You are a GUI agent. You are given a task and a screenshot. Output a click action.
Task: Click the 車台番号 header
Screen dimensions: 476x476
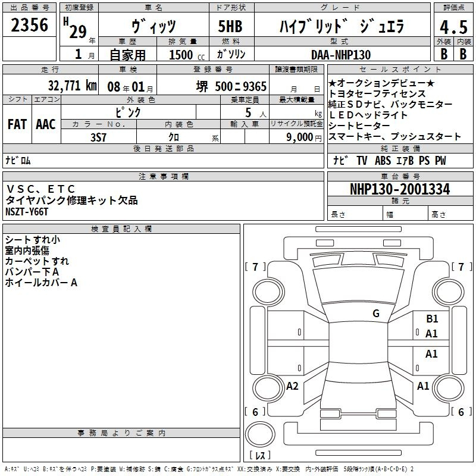coord(400,176)
